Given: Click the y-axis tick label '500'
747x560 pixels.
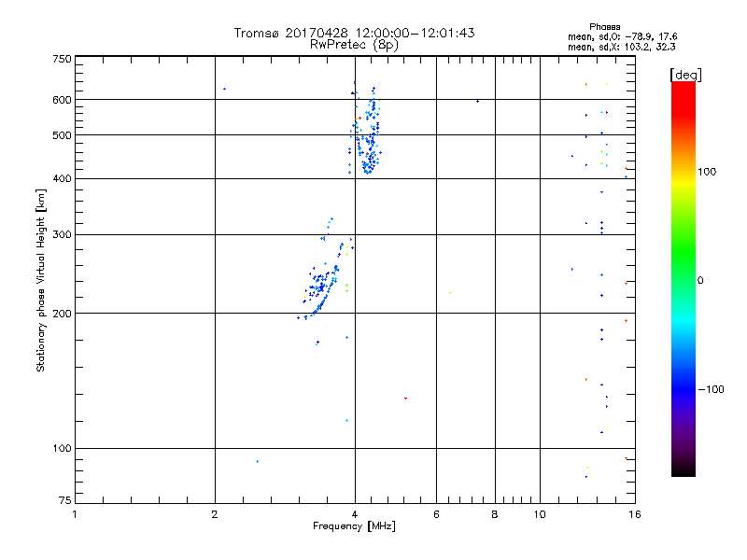Looking at the screenshot, I should [63, 135].
